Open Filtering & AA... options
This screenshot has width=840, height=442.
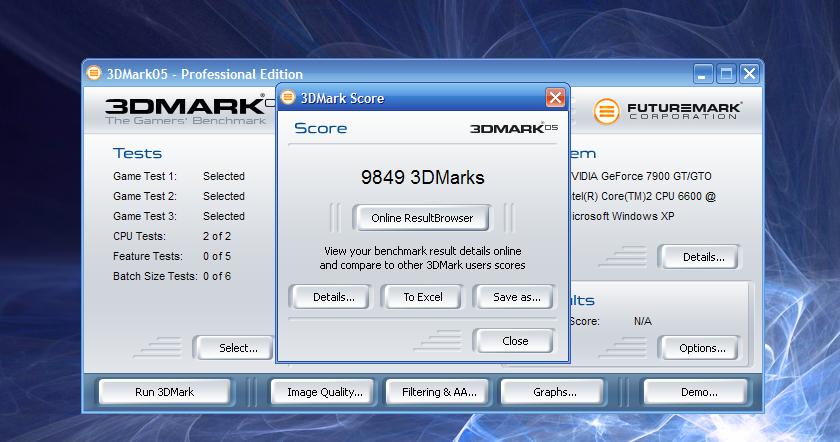click(x=439, y=392)
